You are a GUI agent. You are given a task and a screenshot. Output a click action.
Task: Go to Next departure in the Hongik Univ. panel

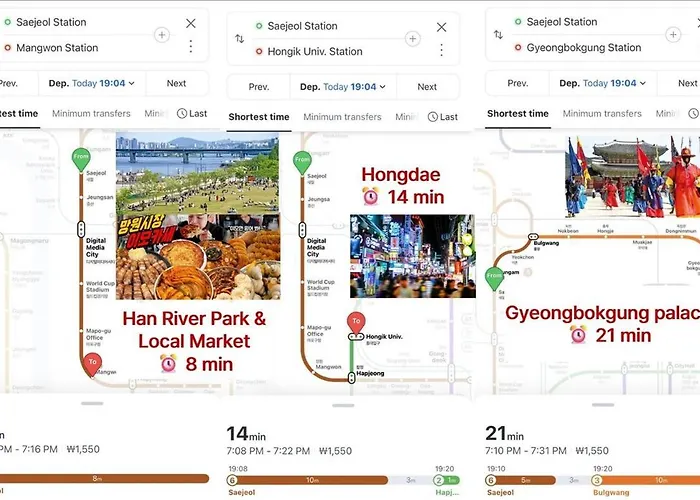pyautogui.click(x=427, y=87)
